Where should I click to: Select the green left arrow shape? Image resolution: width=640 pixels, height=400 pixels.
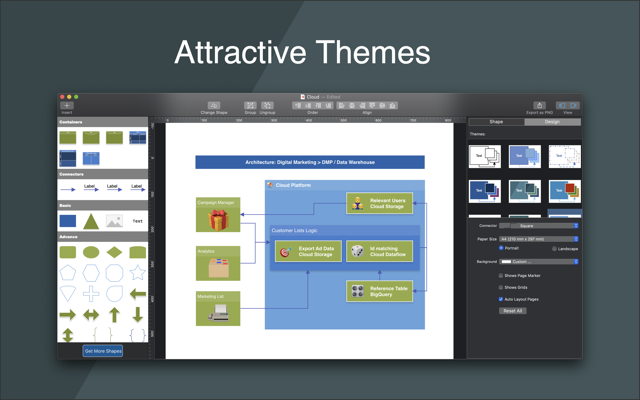138,293
